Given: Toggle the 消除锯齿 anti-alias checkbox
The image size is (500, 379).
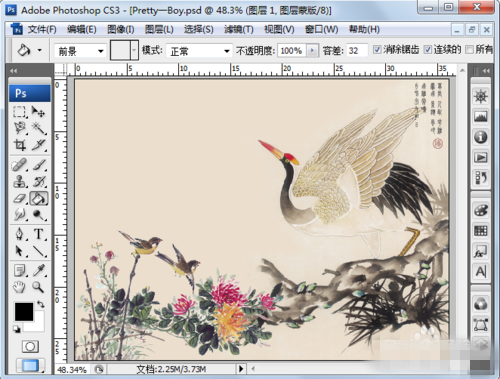Looking at the screenshot, I should [377, 50].
